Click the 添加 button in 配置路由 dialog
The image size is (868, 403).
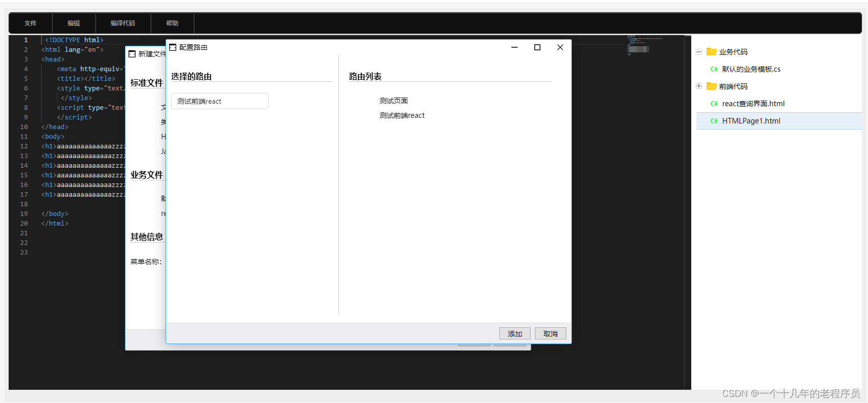(515, 334)
